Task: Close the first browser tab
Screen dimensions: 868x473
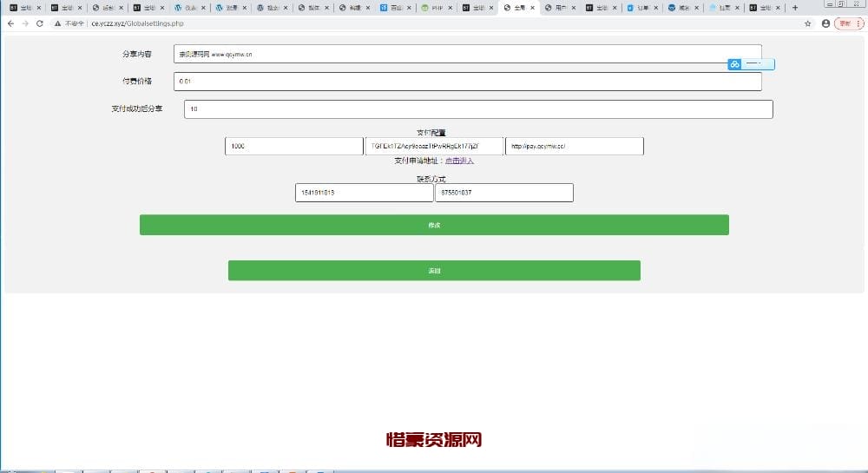Action: tap(39, 8)
